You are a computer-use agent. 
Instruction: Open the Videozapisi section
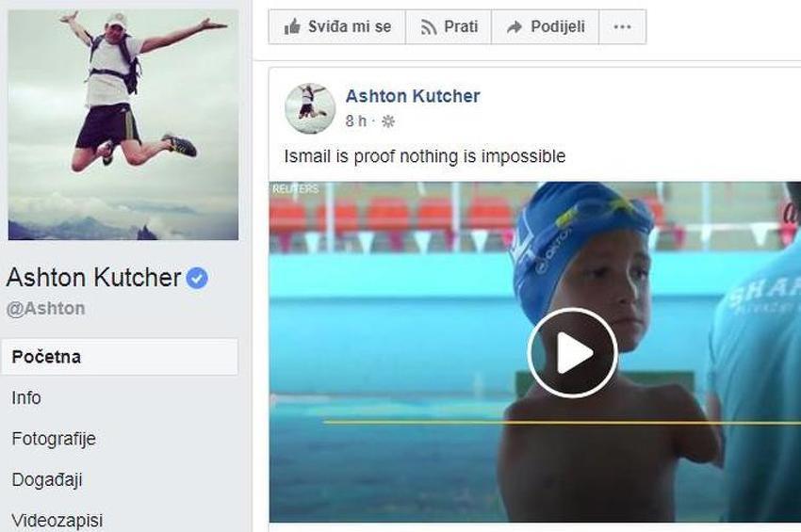[x=57, y=521]
